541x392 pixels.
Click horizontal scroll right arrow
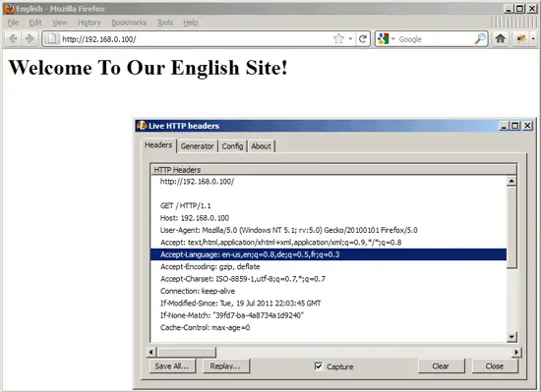coord(516,352)
